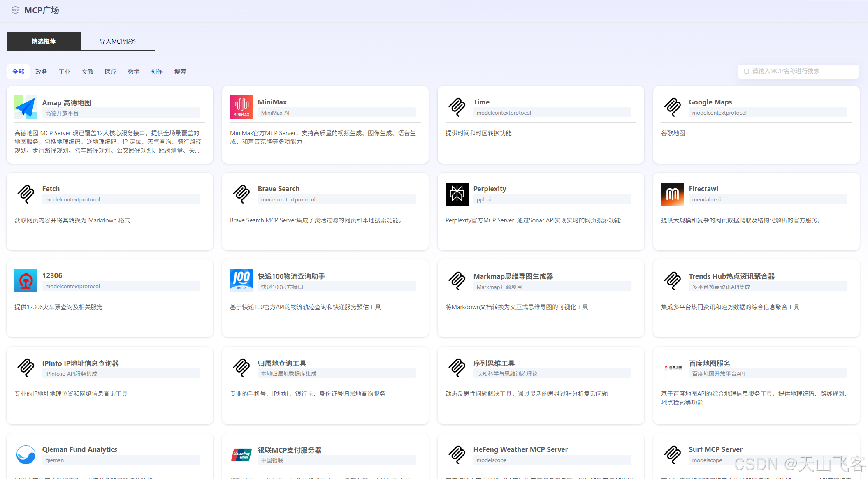Click the ppl-ai provider tag
Image resolution: width=868 pixels, height=479 pixels.
click(552, 199)
